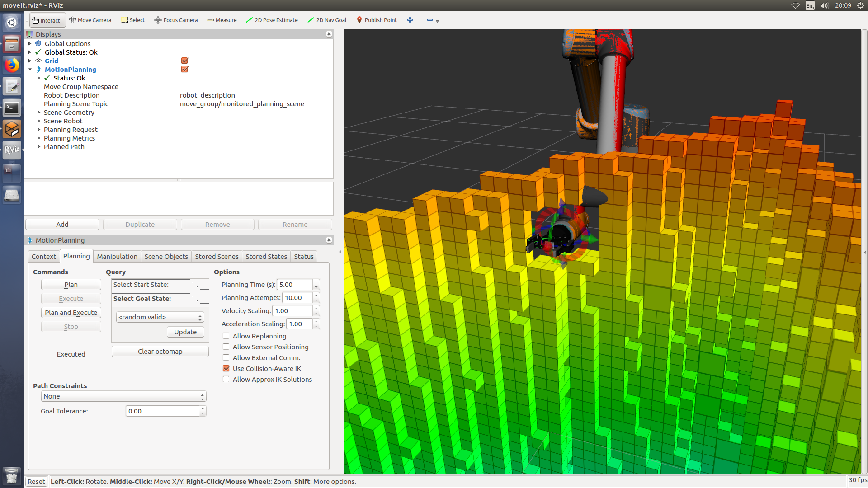Click Plan and Execute button
The width and height of the screenshot is (868, 488).
pos(71,313)
